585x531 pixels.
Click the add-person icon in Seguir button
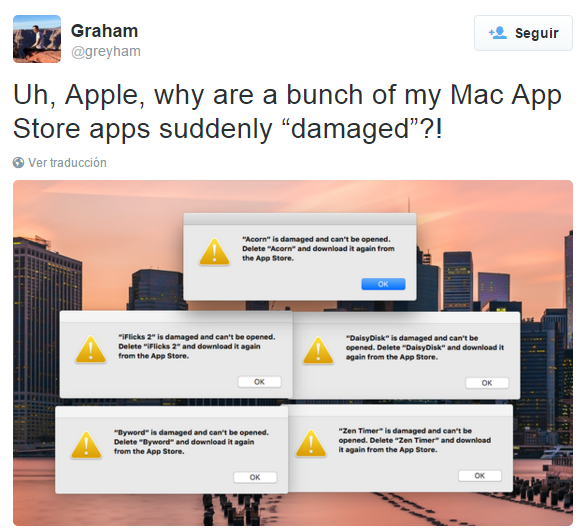[498, 33]
